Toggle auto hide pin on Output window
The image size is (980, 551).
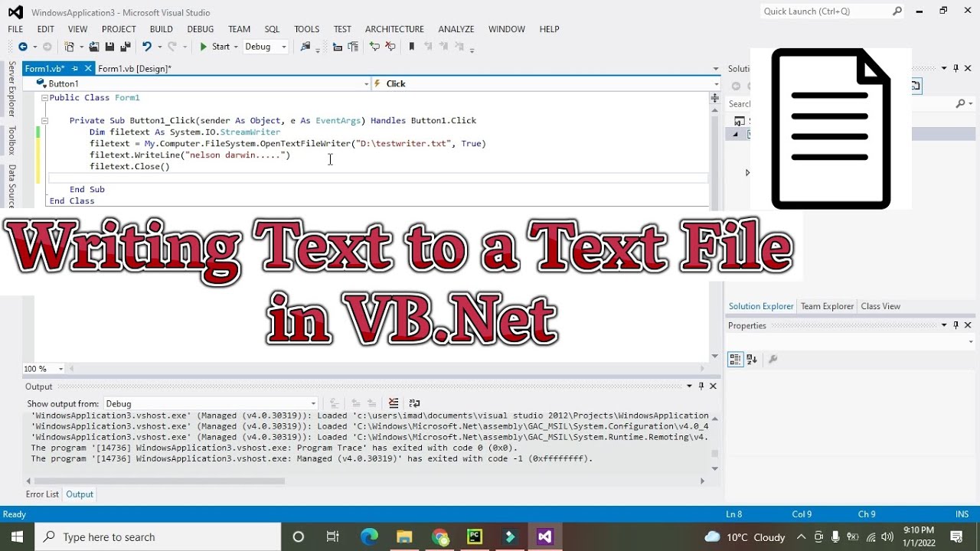701,386
